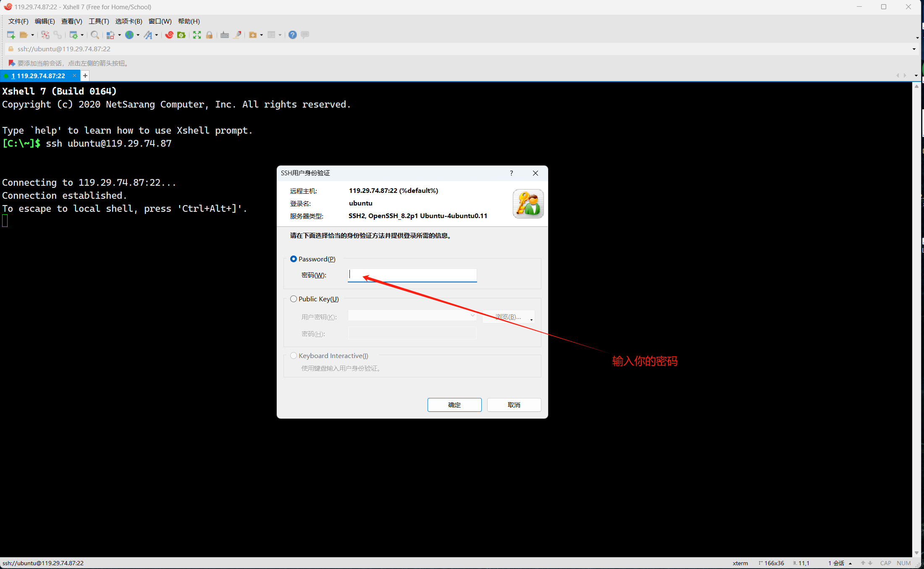This screenshot has width=924, height=569.
Task: Click the passphrase 密码(H) field
Action: point(412,333)
